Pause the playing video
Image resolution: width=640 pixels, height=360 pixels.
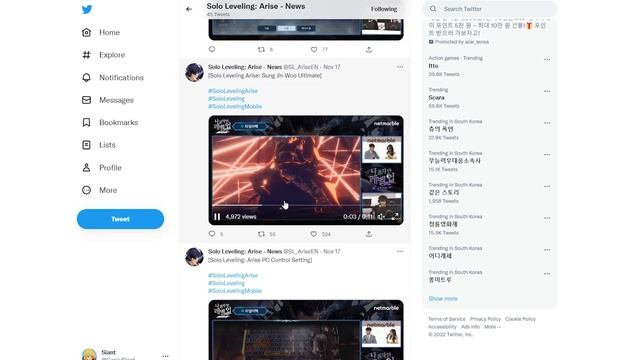coord(217,217)
